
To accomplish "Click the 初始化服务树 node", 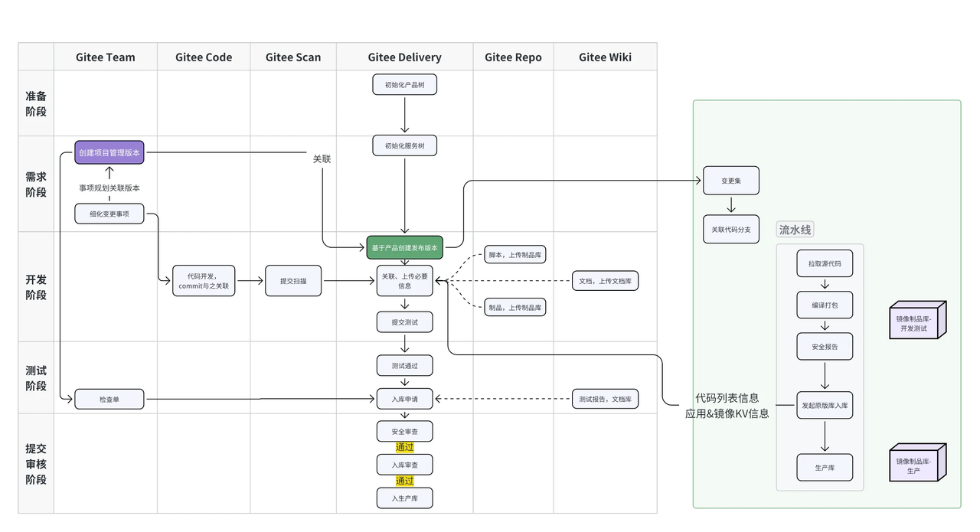I will (404, 145).
